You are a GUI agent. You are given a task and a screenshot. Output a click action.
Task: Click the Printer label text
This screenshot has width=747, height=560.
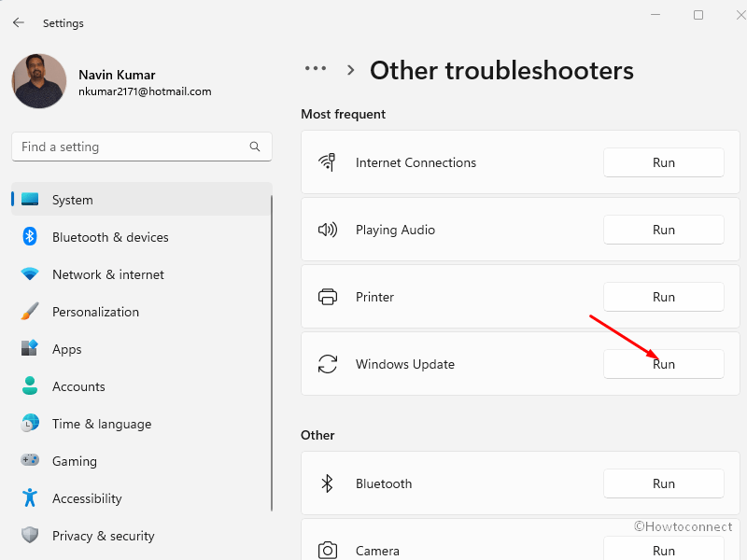click(x=375, y=297)
